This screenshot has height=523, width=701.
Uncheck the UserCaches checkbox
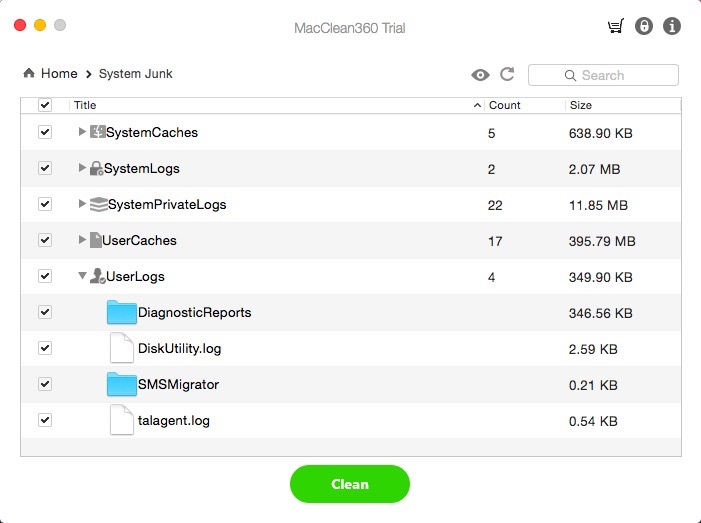[x=45, y=240]
